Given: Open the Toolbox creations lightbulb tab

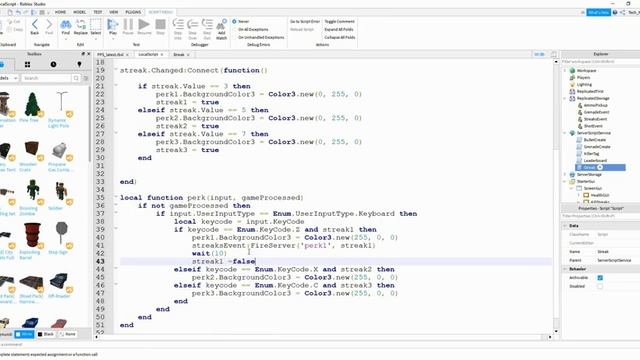Looking at the screenshot, I should pyautogui.click(x=79, y=64).
